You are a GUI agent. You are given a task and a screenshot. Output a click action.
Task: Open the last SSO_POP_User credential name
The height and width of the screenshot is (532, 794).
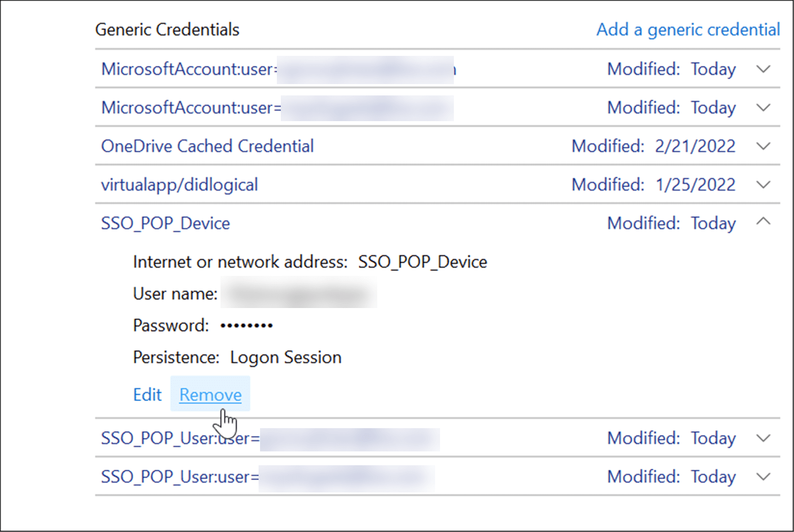click(179, 477)
